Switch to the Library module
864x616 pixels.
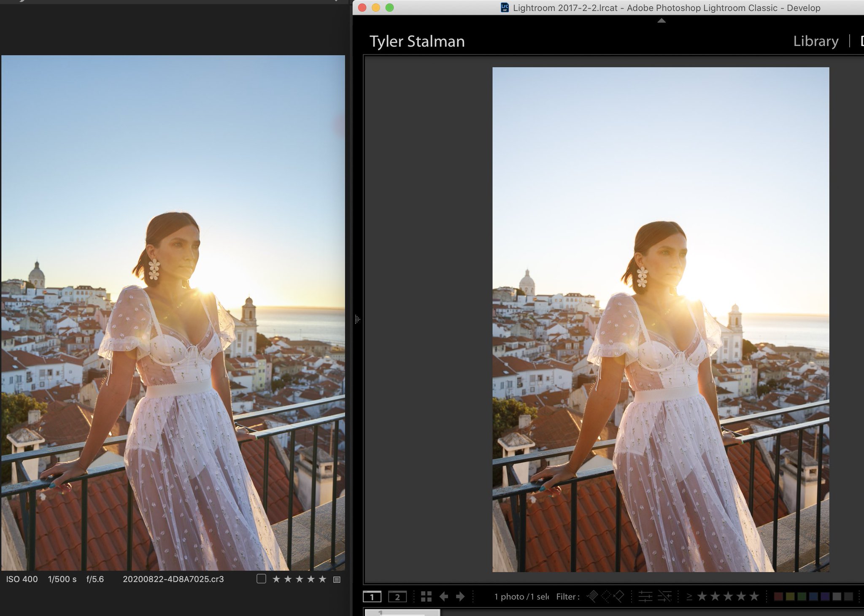coord(815,41)
